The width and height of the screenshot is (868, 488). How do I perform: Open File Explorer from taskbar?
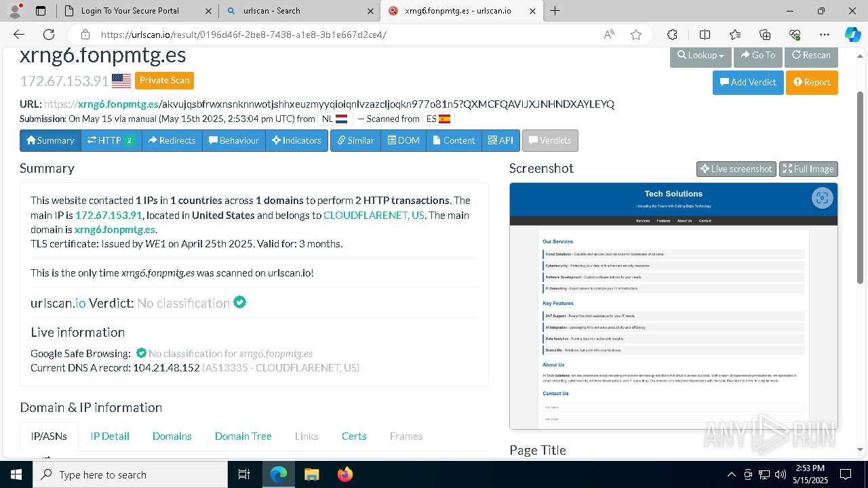click(311, 474)
